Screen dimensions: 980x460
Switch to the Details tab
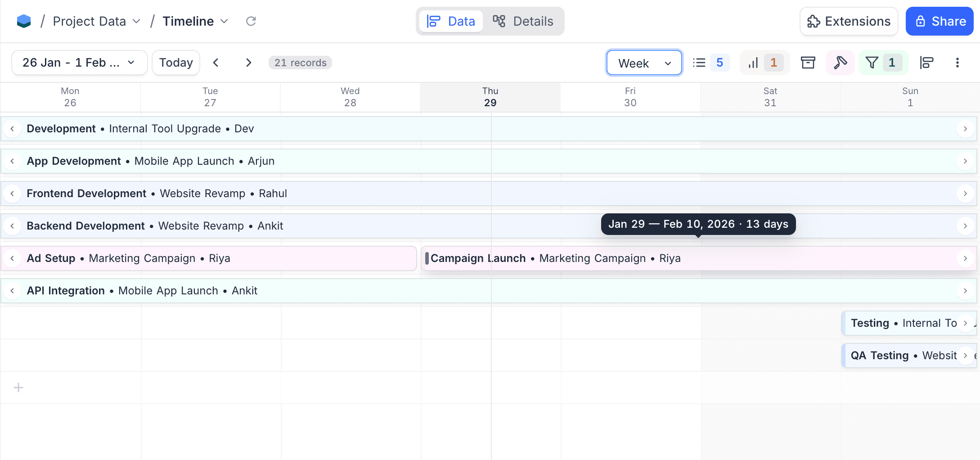(x=523, y=21)
